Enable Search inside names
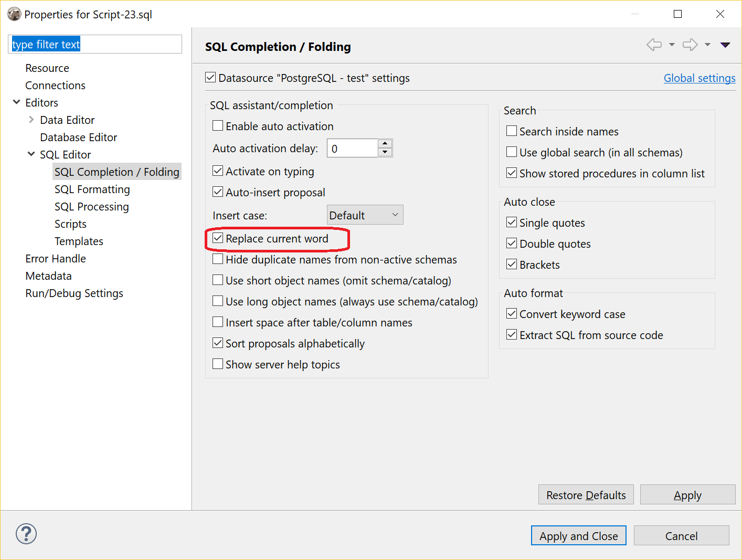742x560 pixels. tap(511, 131)
